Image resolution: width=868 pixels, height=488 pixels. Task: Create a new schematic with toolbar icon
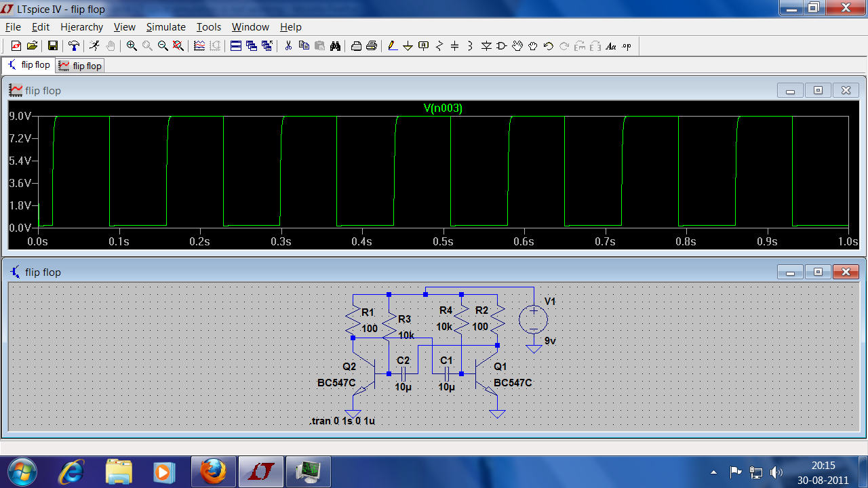pos(16,46)
